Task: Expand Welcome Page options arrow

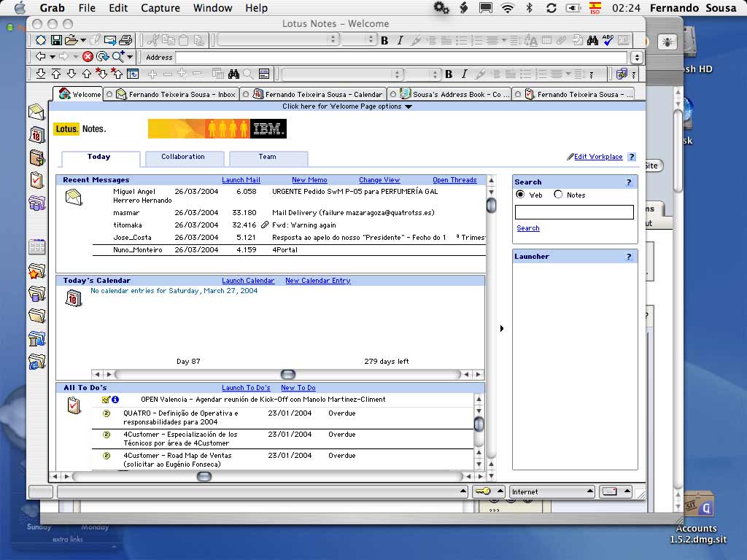Action: 409,106
